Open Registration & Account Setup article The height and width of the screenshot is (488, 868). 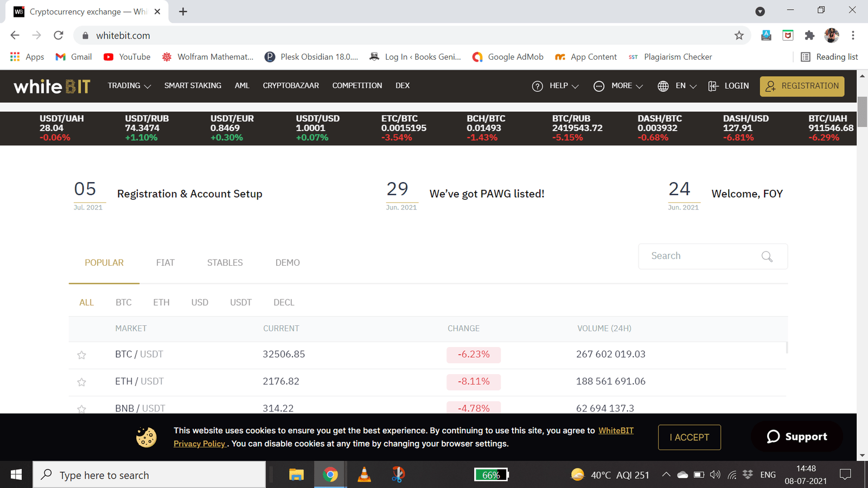point(190,194)
